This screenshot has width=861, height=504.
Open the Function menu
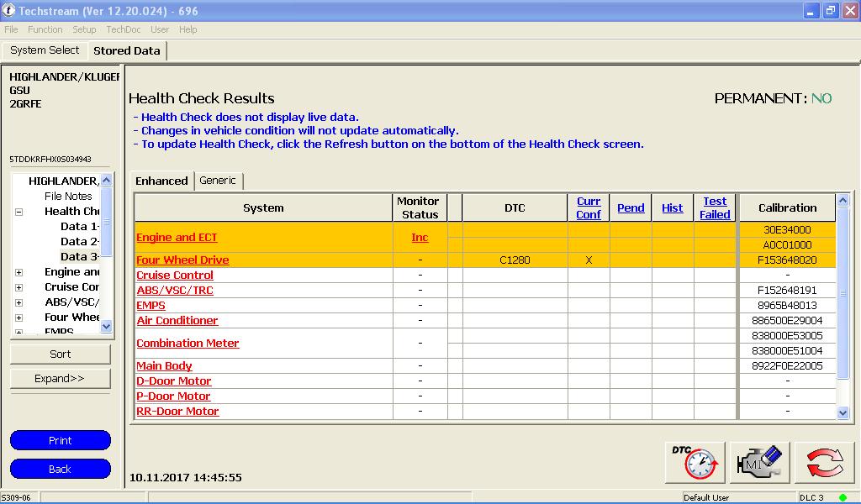45,29
